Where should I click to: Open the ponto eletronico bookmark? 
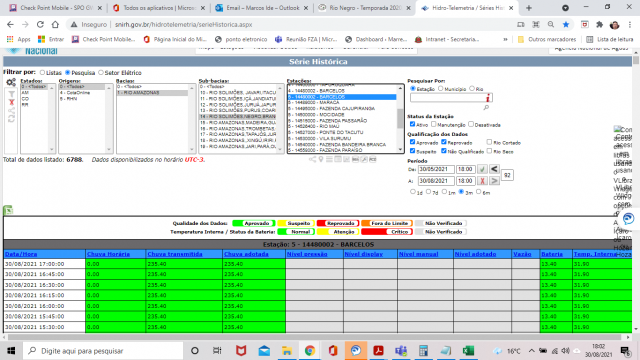(x=241, y=39)
